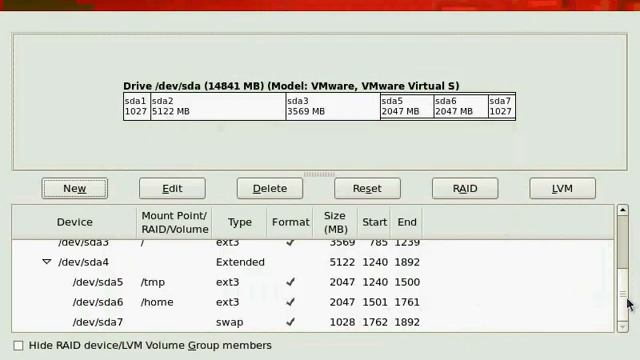
Task: Click the format checkmark for /dev/sda6
Action: pos(290,302)
